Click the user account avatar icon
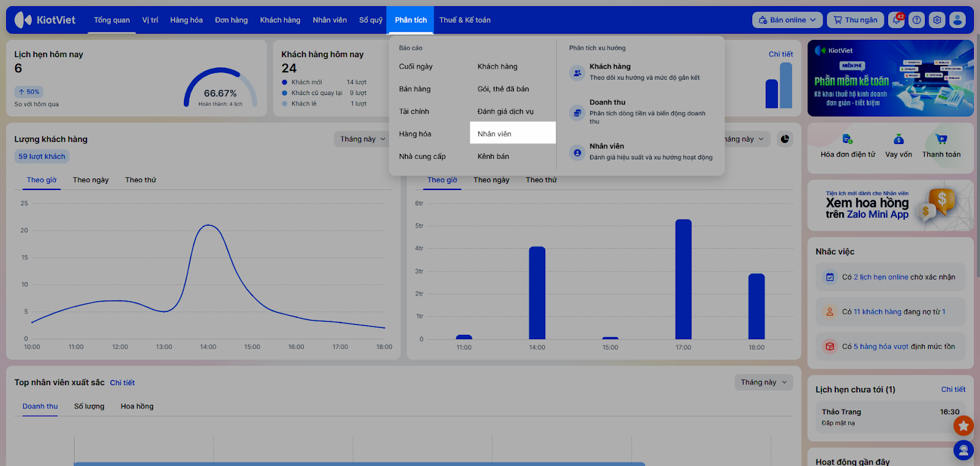Viewport: 980px width, 466px height. (x=957, y=20)
